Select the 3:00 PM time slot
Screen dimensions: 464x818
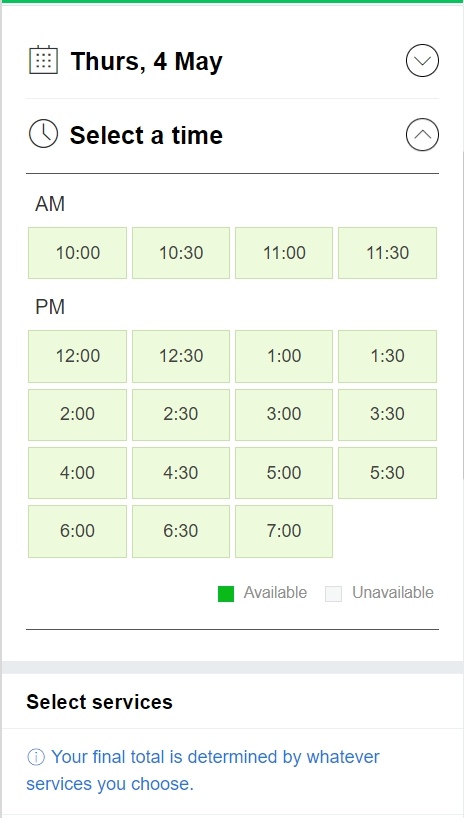(284, 415)
